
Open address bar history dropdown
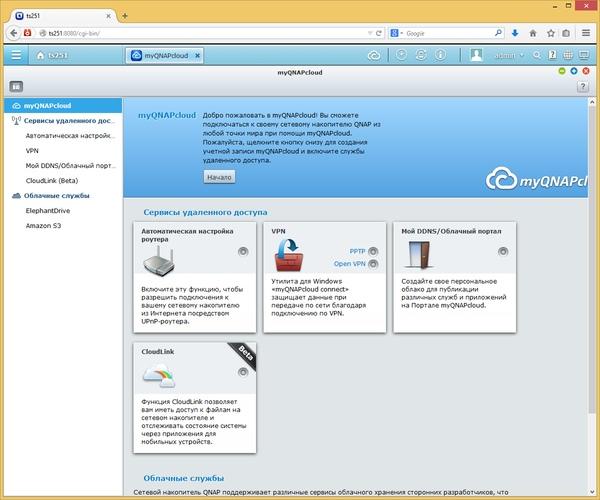click(370, 33)
